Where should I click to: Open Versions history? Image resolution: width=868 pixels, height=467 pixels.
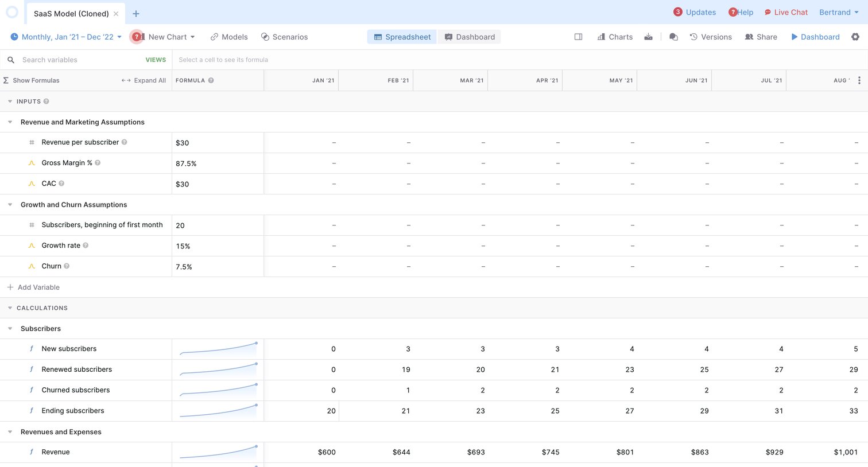711,37
